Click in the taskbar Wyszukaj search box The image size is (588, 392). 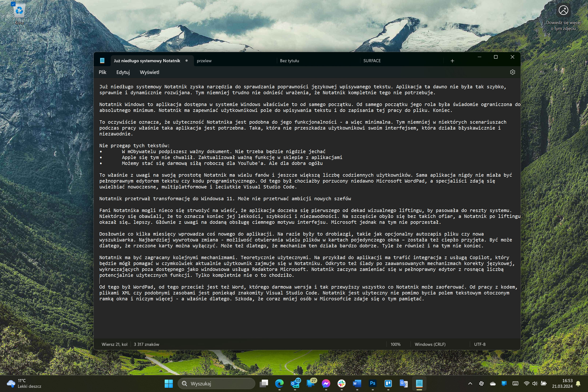point(216,383)
